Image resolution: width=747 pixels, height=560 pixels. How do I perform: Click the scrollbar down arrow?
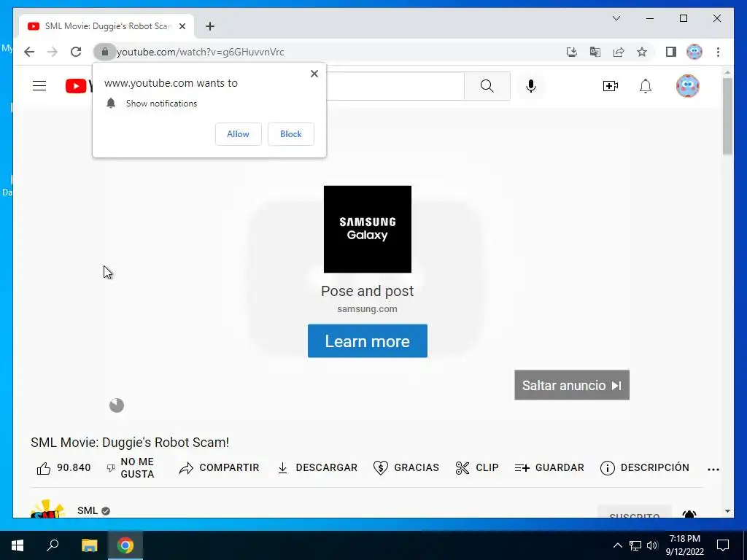pos(727,511)
